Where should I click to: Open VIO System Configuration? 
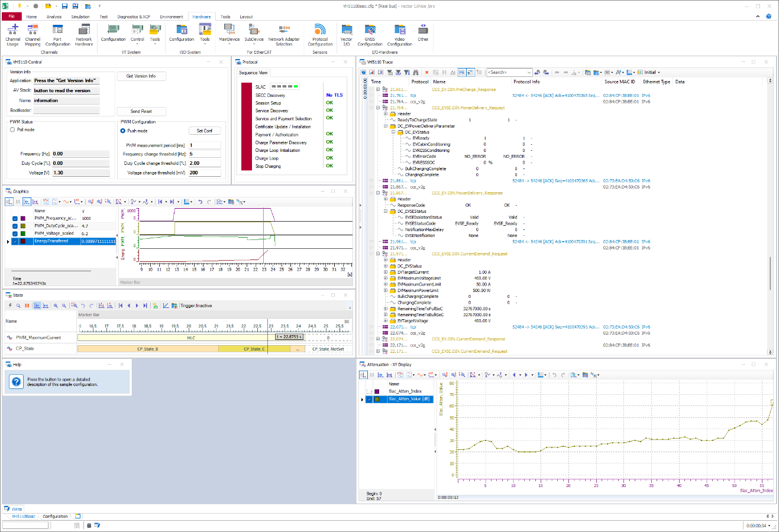click(x=182, y=33)
